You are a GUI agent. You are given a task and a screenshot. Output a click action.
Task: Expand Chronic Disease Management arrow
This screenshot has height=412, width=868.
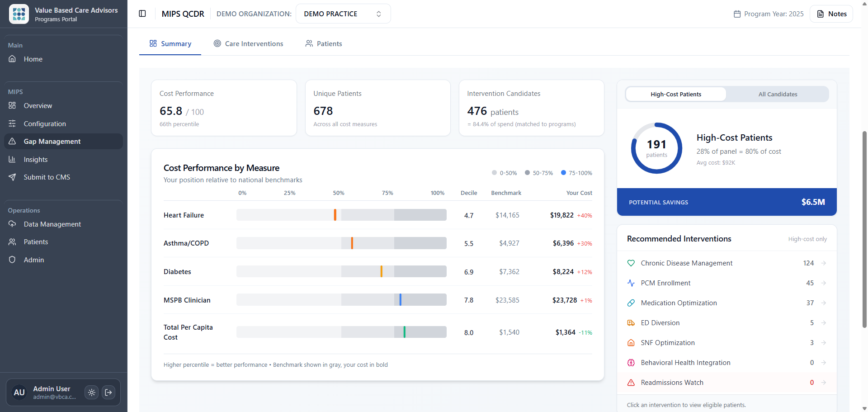(x=823, y=263)
